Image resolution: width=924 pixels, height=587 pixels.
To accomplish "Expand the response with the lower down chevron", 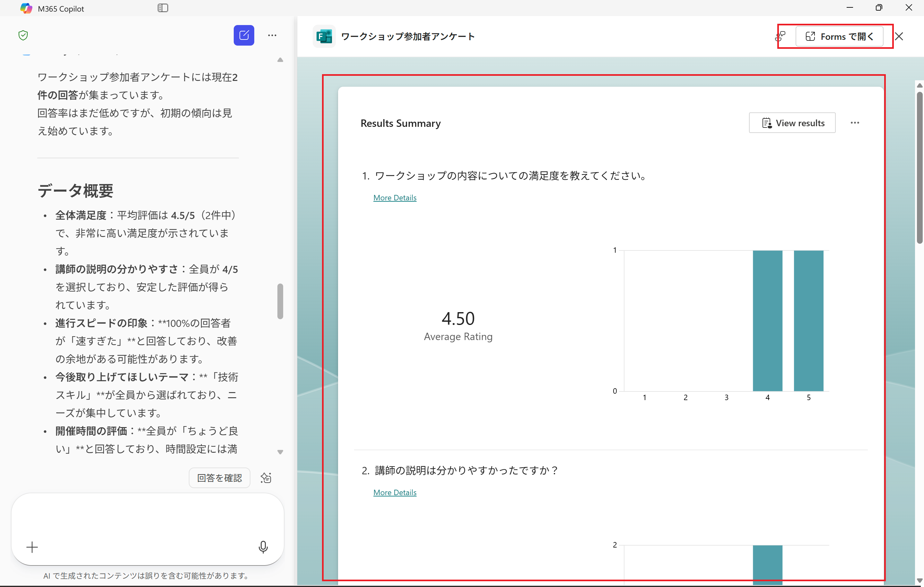I will click(280, 452).
